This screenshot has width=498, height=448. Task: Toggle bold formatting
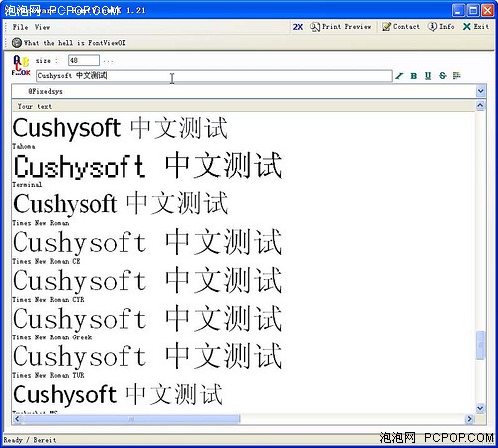click(413, 76)
